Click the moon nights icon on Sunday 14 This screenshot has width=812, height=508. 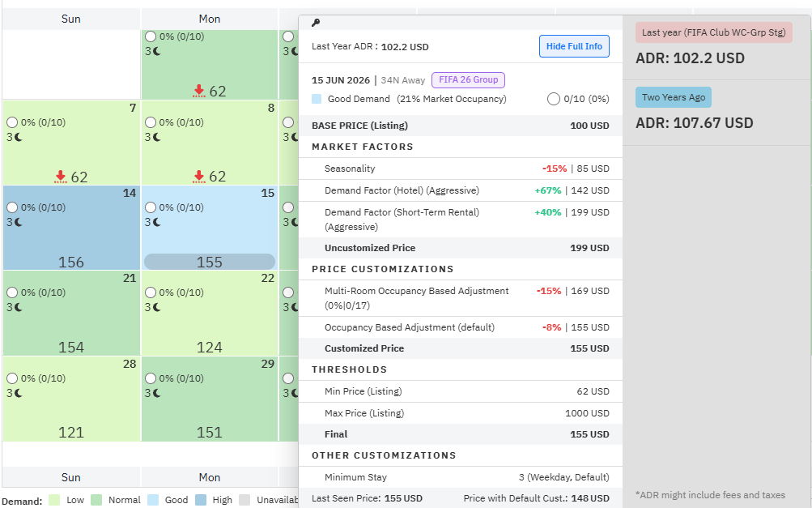pyautogui.click(x=18, y=222)
